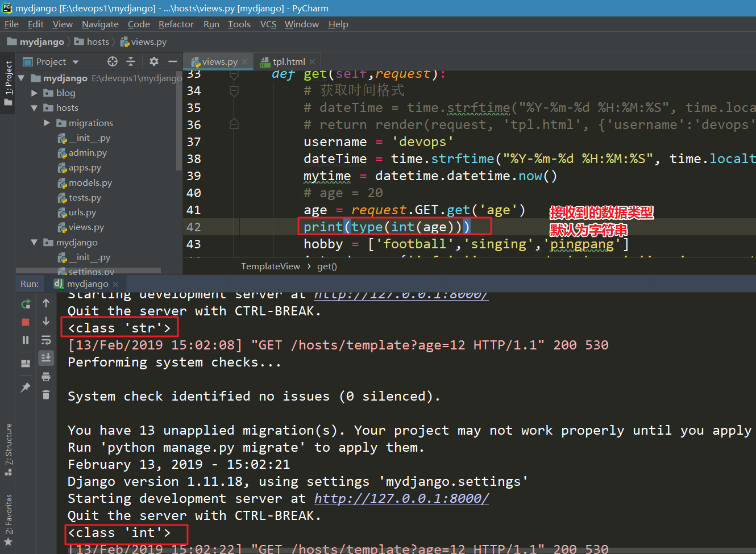The image size is (756, 554).
Task: Stop the running mydjango server
Action: (x=26, y=322)
